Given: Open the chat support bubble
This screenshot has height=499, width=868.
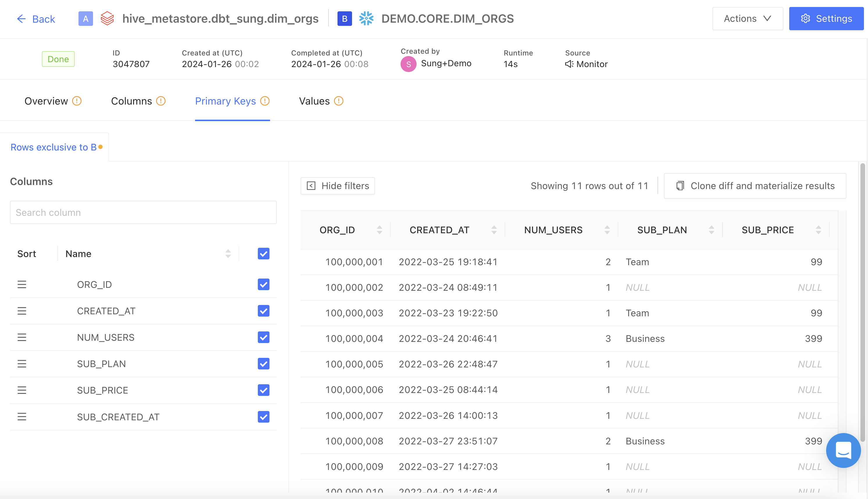Looking at the screenshot, I should coord(843,450).
